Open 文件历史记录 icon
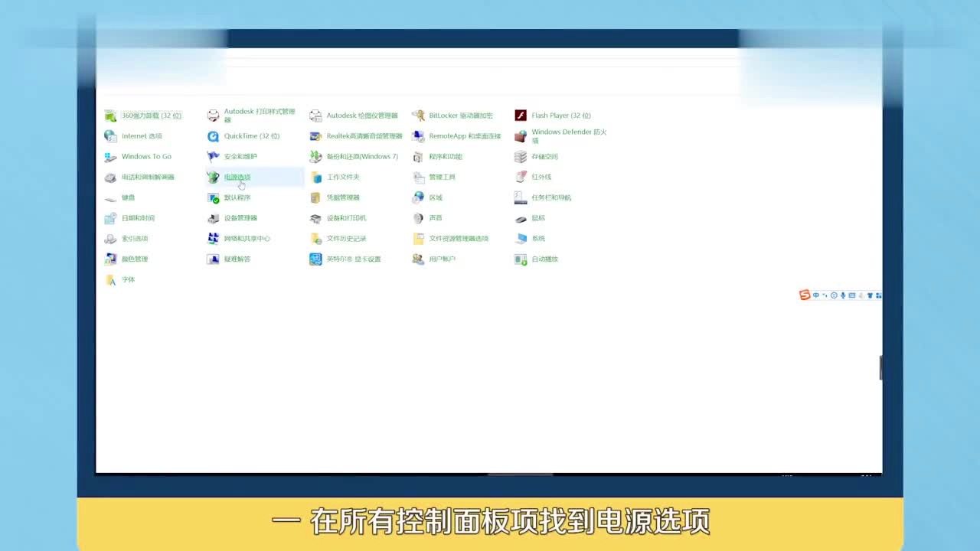 (x=315, y=239)
